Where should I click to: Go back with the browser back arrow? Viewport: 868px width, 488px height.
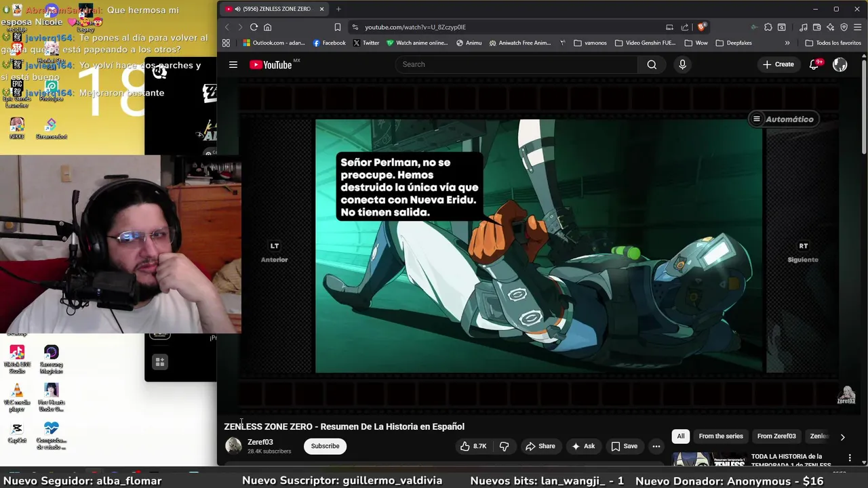pos(226,27)
